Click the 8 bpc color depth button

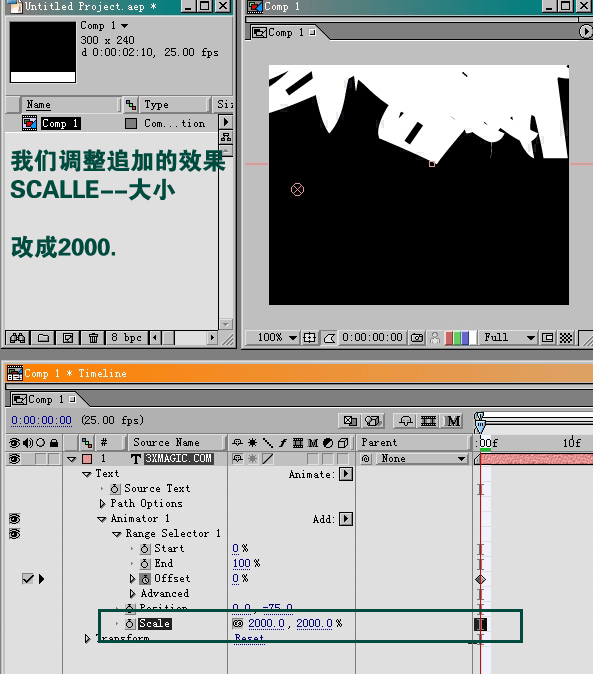[126, 338]
